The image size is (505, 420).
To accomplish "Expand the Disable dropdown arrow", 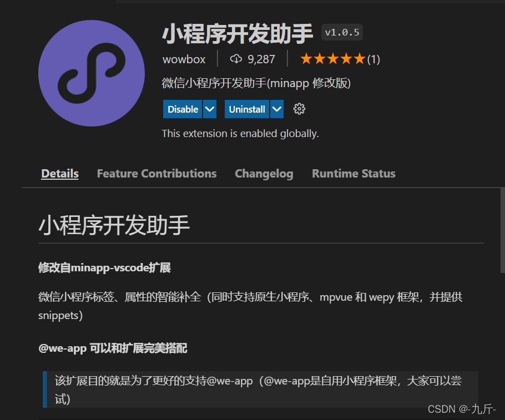I will coord(210,109).
